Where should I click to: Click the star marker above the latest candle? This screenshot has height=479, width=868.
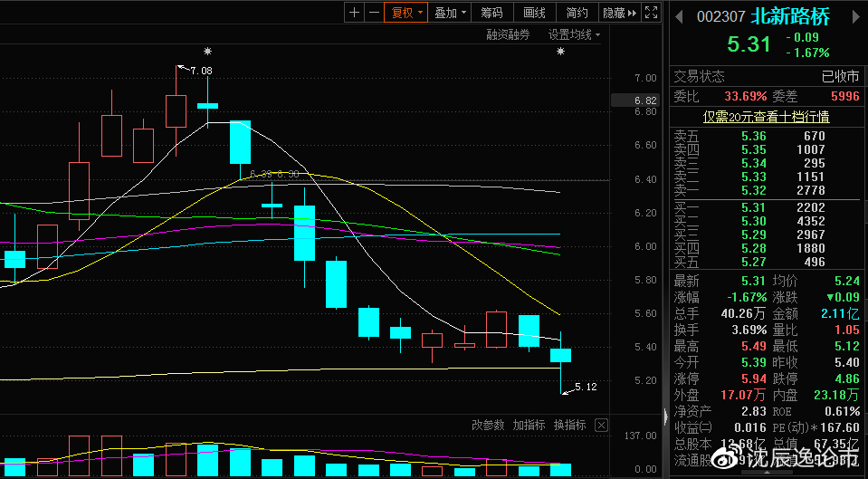(561, 52)
